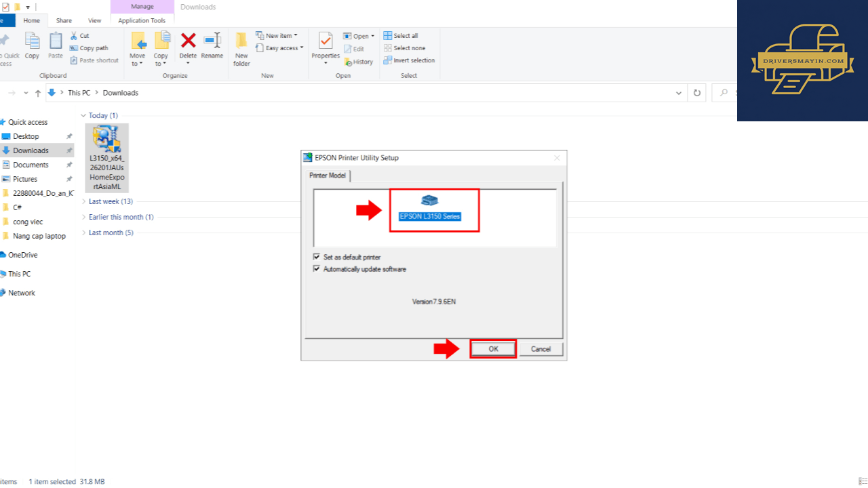Open the C# folder in navigation pane
Screen dimensions: 868x488
(x=18, y=207)
